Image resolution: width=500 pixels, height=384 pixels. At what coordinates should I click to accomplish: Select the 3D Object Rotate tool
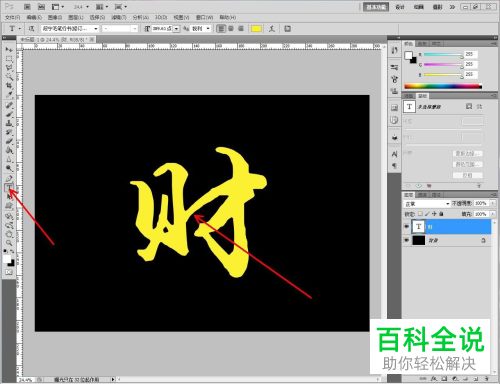(9, 216)
